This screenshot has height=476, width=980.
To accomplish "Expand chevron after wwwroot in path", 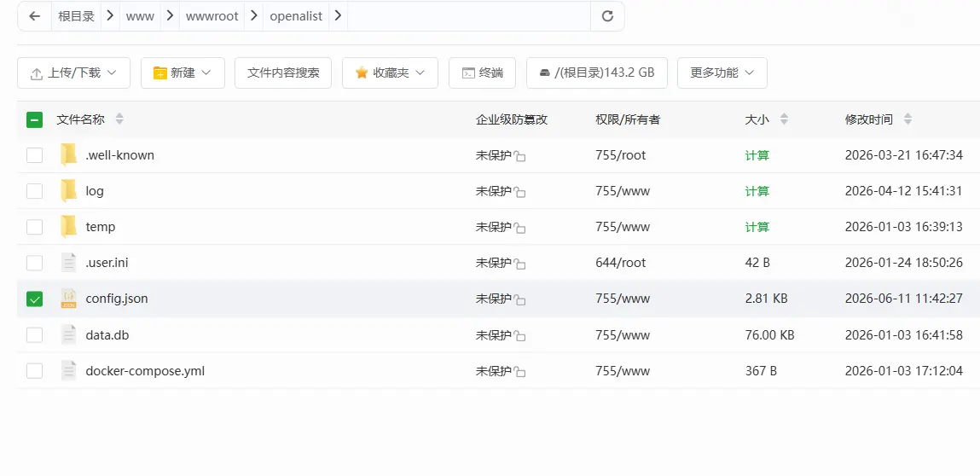I will pyautogui.click(x=254, y=16).
